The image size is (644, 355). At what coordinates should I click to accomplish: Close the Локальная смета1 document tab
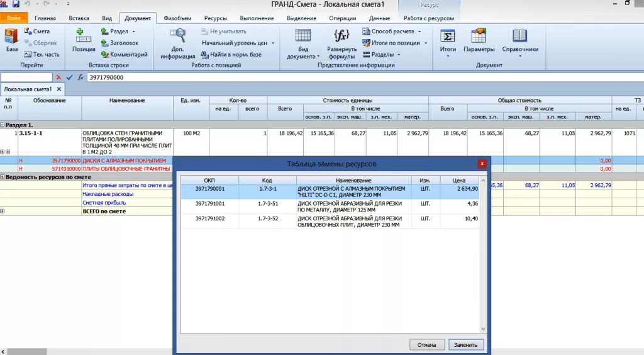58,89
